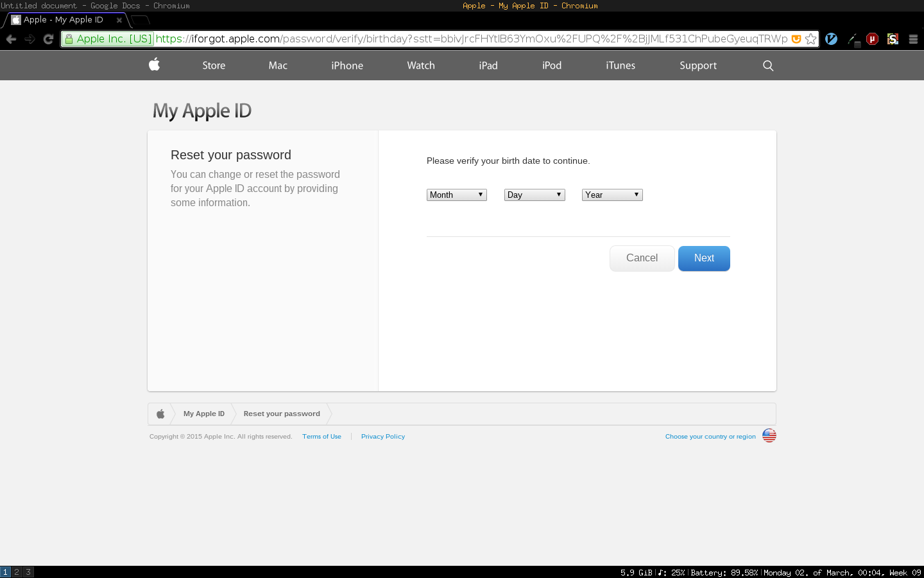
Task: Open the Privacy Policy link
Action: [383, 437]
